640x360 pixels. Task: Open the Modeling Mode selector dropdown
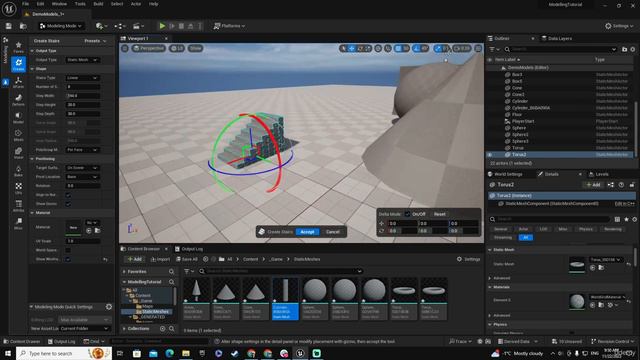coord(61,26)
